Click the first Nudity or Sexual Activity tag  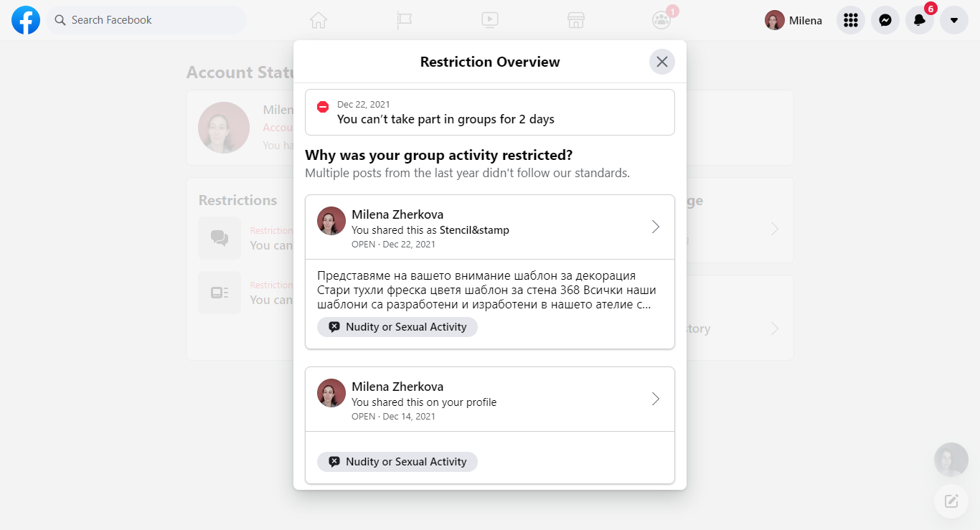(x=397, y=327)
